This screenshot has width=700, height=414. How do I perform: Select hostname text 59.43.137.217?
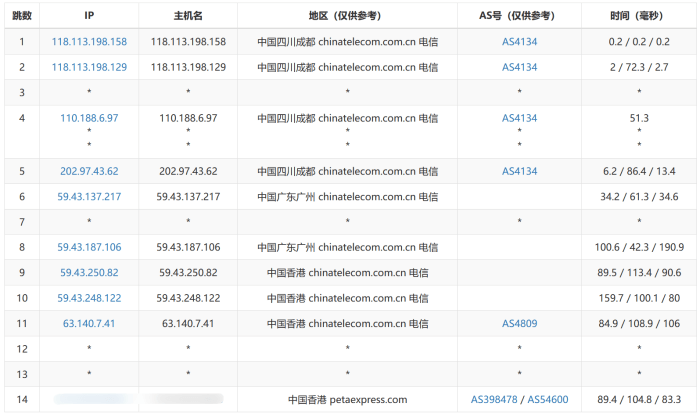pyautogui.click(x=188, y=197)
